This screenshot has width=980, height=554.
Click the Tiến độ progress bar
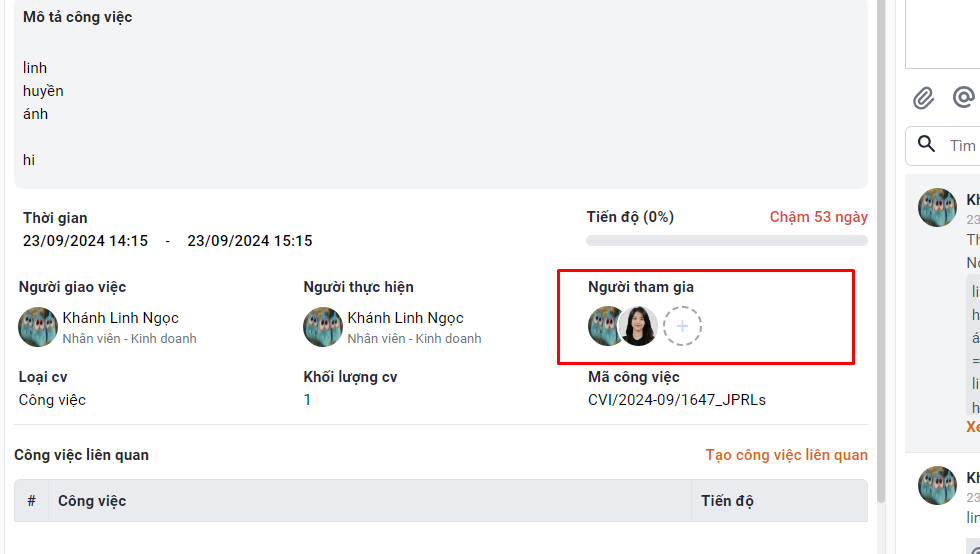[726, 240]
